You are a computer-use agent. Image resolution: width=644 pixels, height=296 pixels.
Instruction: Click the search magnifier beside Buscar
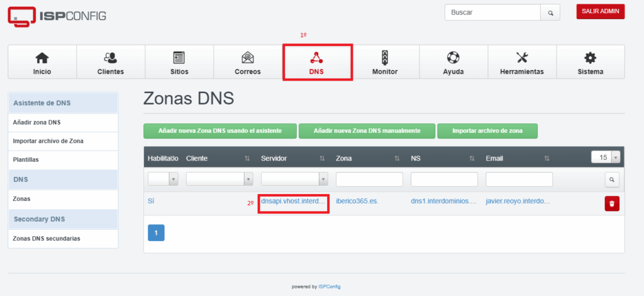[x=550, y=13]
